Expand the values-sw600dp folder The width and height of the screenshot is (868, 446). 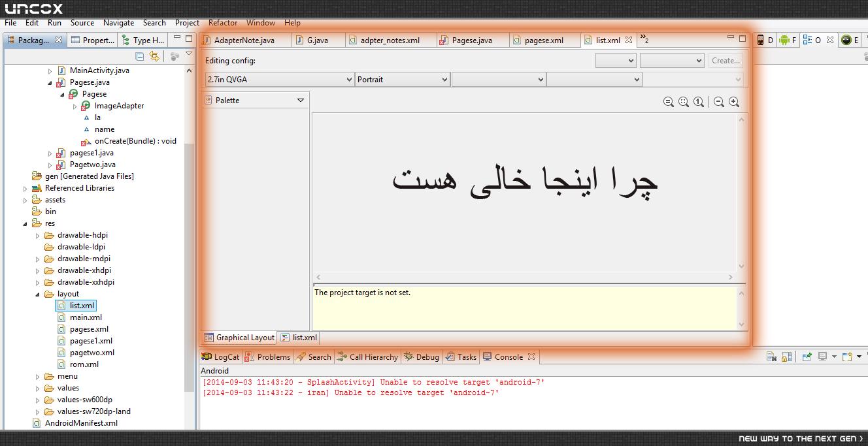[38, 400]
